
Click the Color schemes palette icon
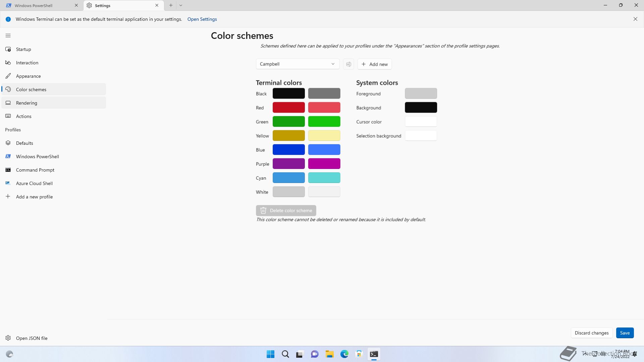[x=8, y=89]
